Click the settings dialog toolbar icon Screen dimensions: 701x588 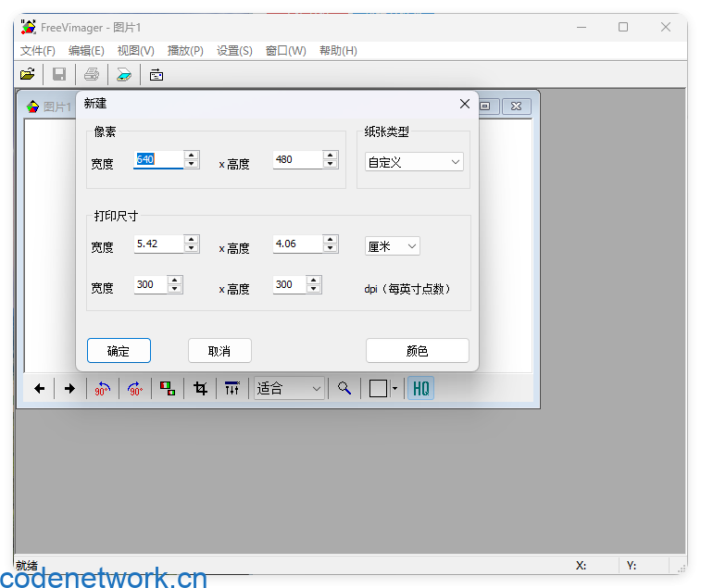(x=156, y=75)
